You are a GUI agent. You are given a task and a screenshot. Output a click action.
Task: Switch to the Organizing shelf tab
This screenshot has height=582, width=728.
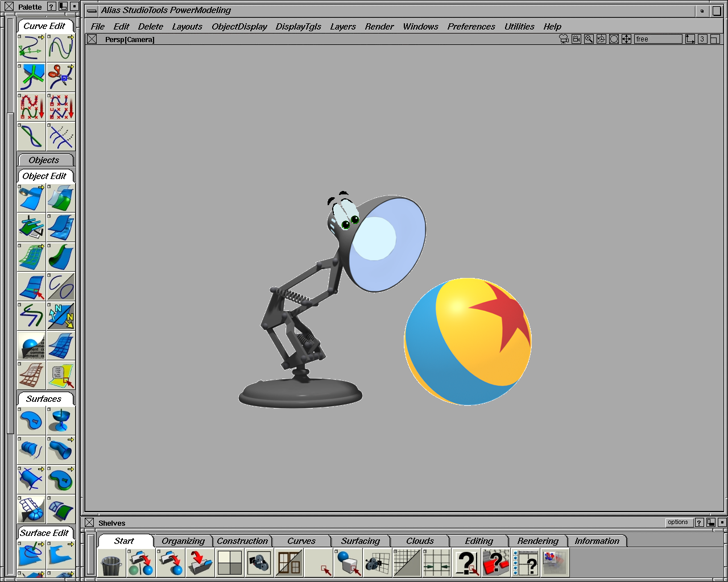click(183, 541)
